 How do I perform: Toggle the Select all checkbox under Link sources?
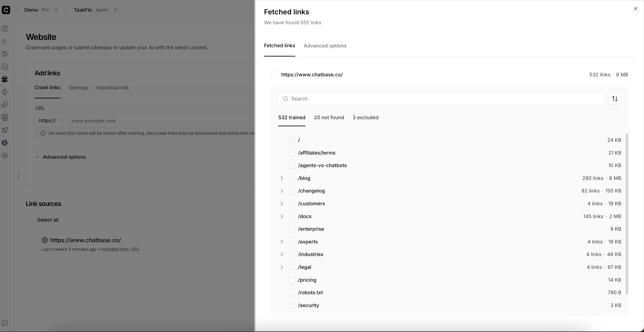coord(29,220)
